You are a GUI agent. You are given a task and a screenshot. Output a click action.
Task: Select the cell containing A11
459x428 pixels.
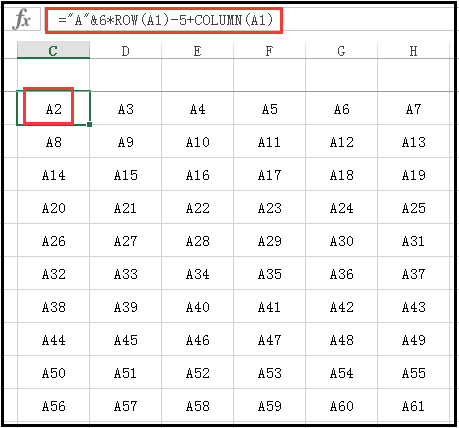pyautogui.click(x=269, y=141)
